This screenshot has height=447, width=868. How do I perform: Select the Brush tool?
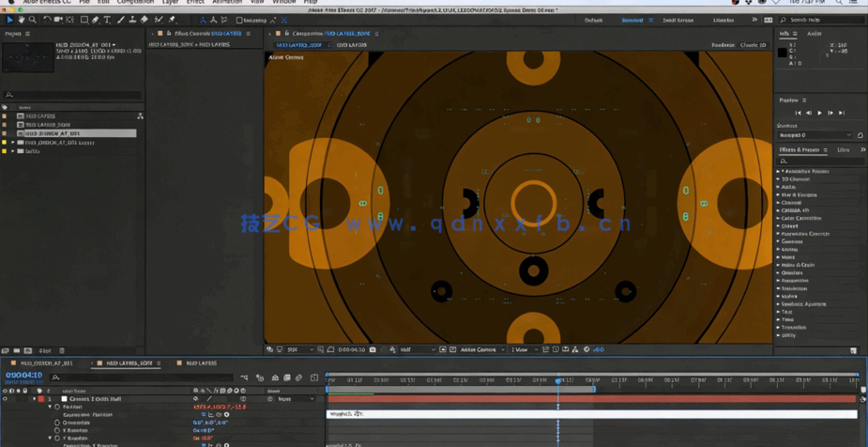[x=120, y=20]
